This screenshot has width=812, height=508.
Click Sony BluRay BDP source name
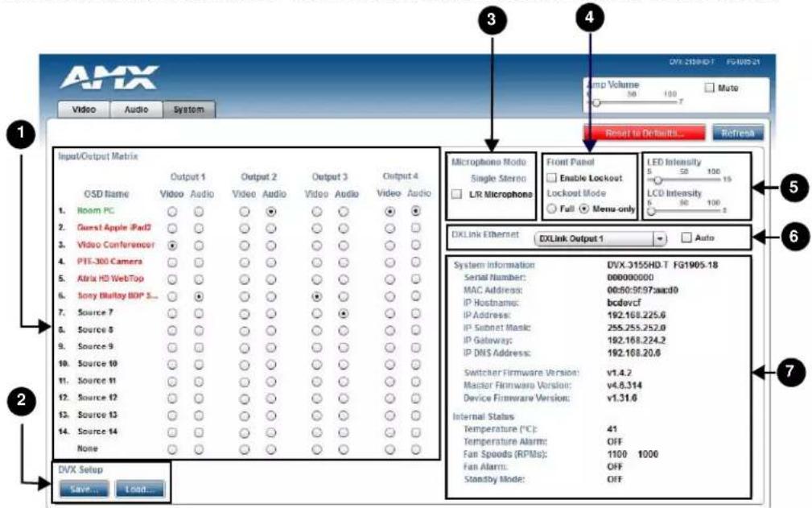tap(117, 295)
